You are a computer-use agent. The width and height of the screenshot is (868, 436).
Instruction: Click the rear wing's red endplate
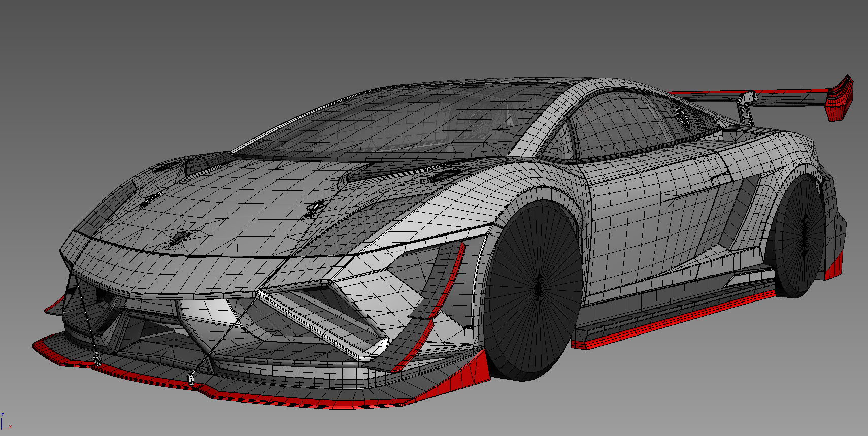tap(840, 99)
